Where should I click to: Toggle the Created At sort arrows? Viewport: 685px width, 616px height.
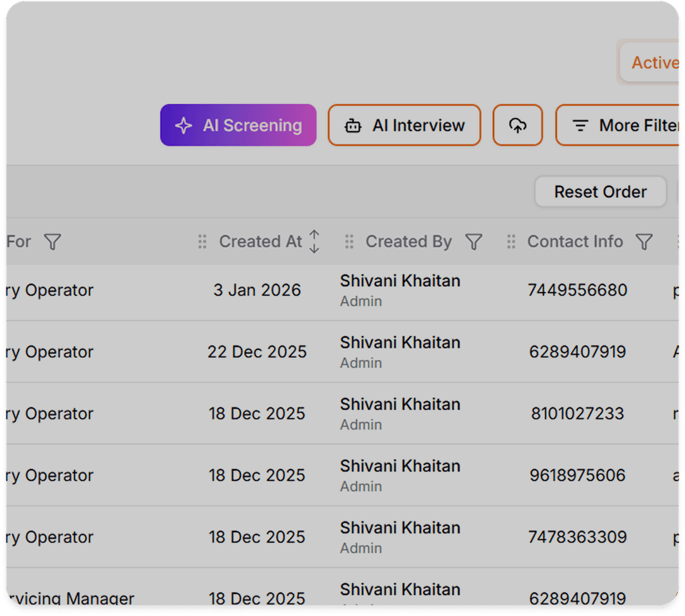314,242
